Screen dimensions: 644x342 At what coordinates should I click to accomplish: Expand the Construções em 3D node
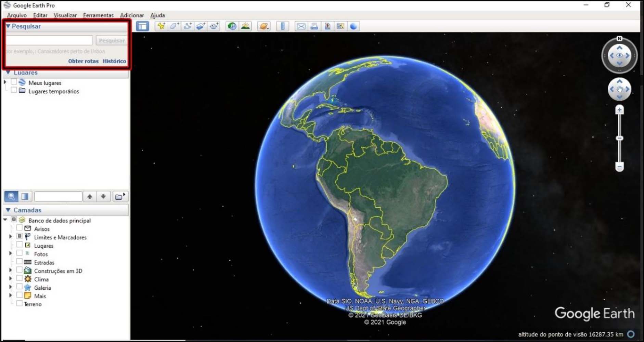pyautogui.click(x=10, y=270)
